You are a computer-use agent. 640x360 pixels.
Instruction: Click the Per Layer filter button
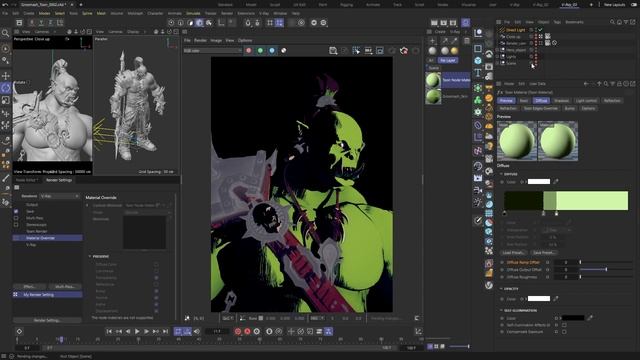point(448,60)
